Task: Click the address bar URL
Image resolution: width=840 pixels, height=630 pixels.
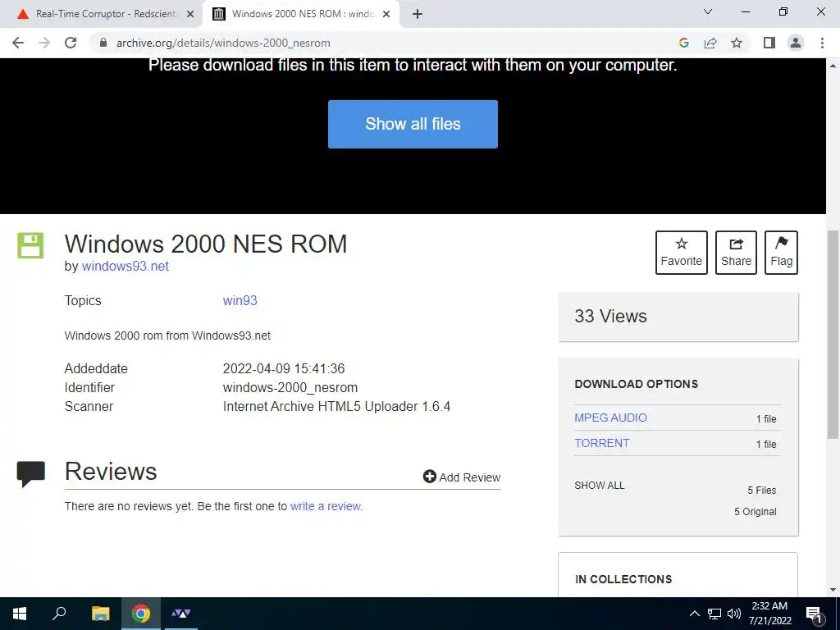Action: [x=223, y=43]
